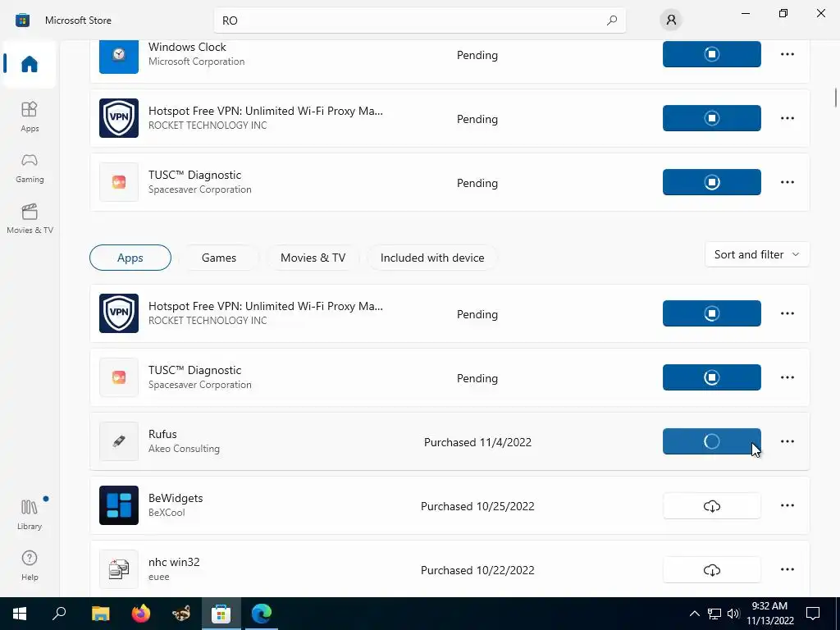Open the volume control in tray
The height and width of the screenshot is (630, 840).
pyautogui.click(x=733, y=614)
